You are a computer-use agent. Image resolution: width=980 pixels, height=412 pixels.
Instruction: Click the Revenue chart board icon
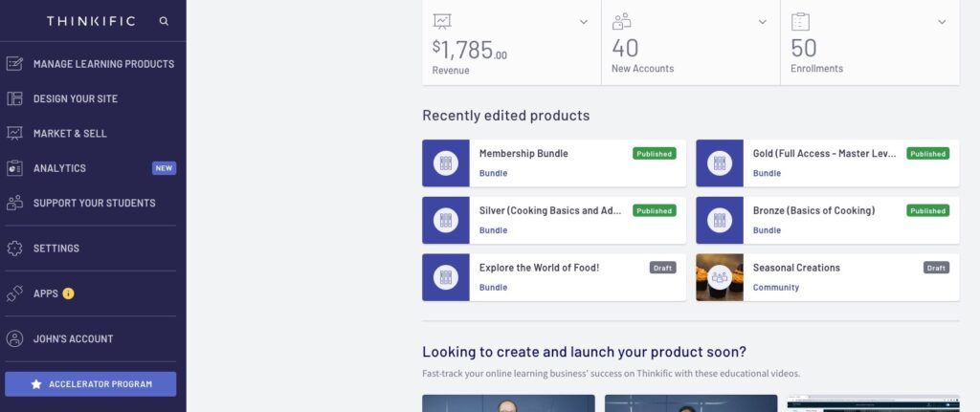pyautogui.click(x=442, y=22)
